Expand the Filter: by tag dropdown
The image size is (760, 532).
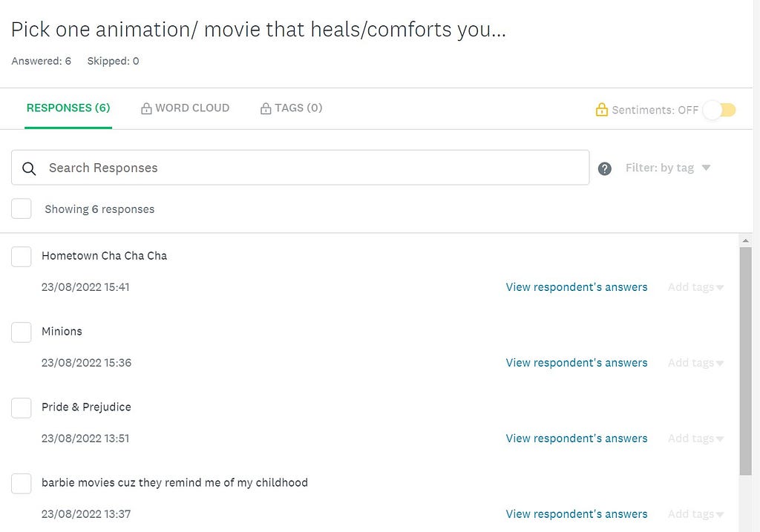coord(667,168)
